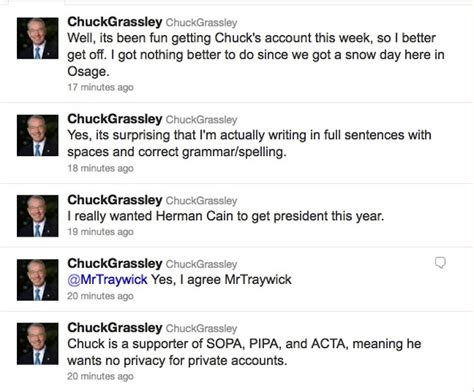Open avatar of the Herman Cain tweet

point(38,216)
